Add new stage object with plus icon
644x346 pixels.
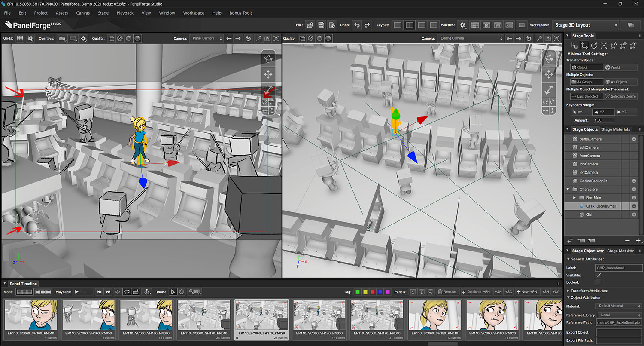(638, 241)
